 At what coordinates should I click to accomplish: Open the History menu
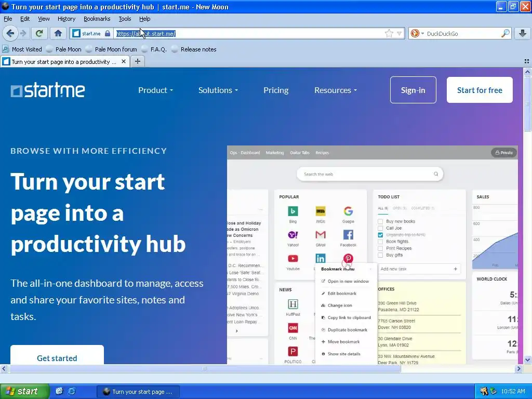[66, 19]
